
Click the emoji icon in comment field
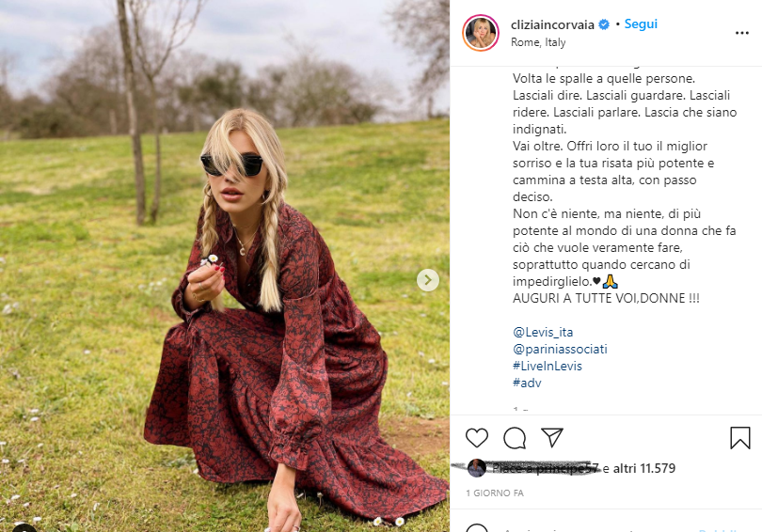coord(477,528)
